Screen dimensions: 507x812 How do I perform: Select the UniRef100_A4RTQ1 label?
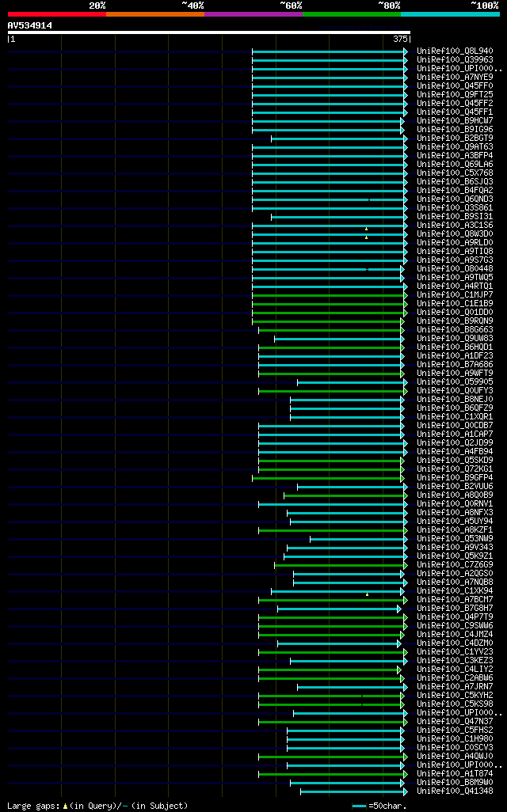click(x=456, y=286)
